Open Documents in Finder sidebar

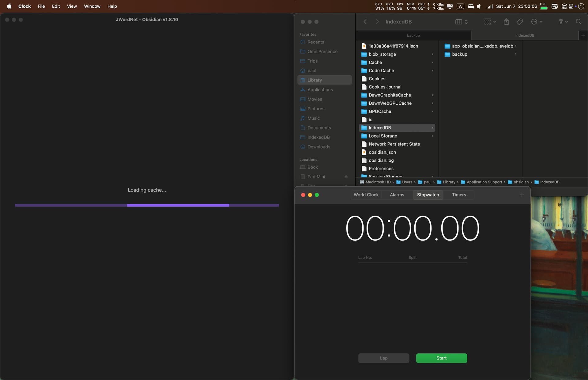coord(324,128)
